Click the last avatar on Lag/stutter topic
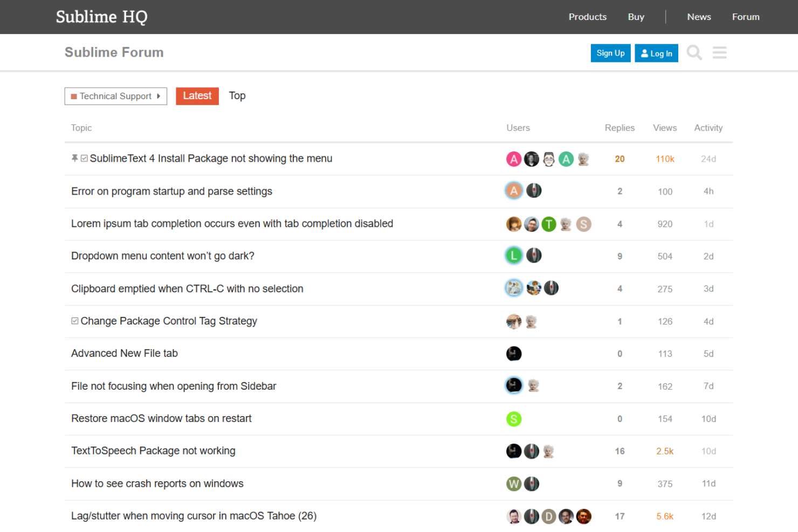 [x=583, y=516]
